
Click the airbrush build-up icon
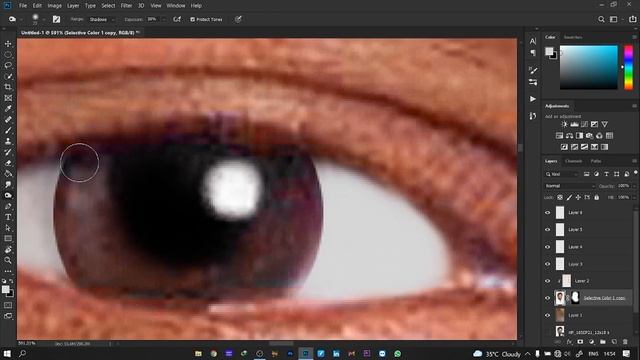click(x=177, y=19)
